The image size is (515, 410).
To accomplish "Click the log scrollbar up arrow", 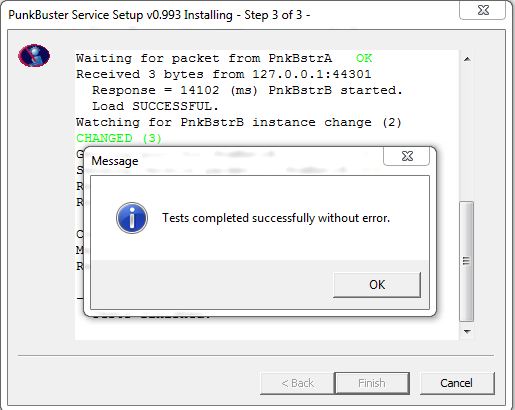I will (467, 59).
